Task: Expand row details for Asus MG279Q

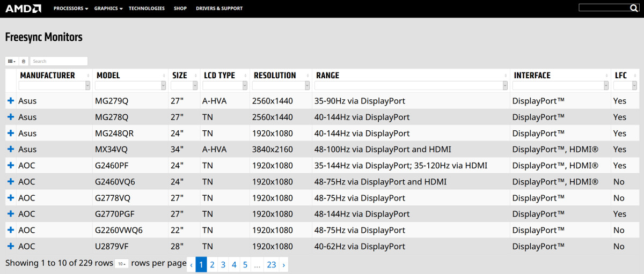Action: (11, 101)
